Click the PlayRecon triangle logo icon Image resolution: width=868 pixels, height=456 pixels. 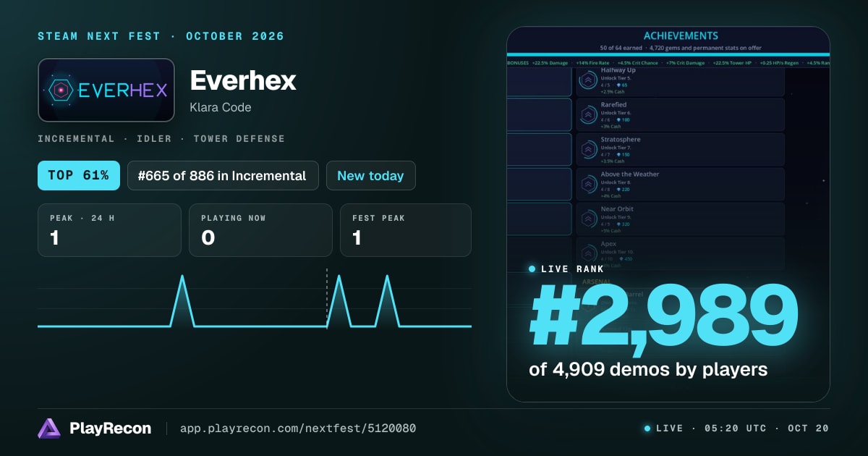pyautogui.click(x=48, y=428)
